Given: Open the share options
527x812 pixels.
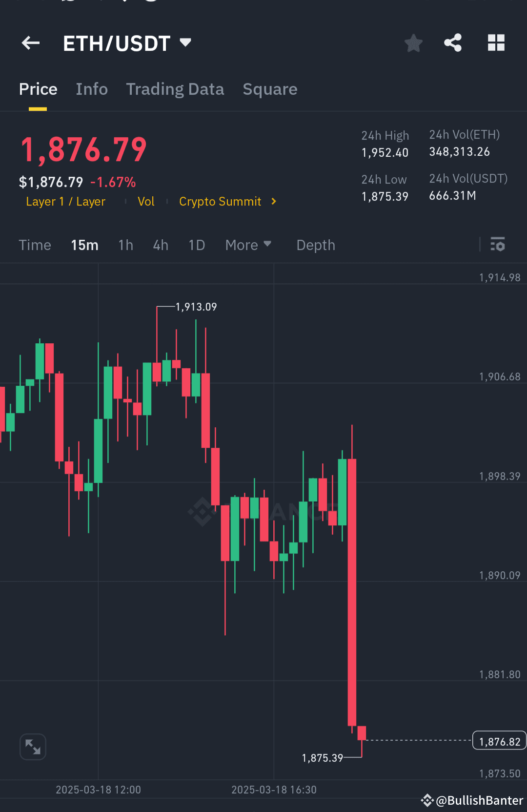Looking at the screenshot, I should click(x=453, y=43).
